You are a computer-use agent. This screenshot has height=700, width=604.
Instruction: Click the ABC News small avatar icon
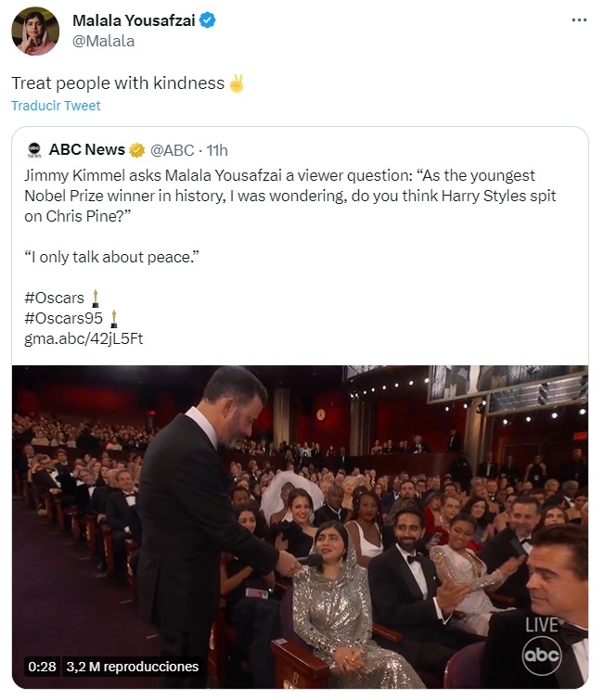(x=34, y=150)
